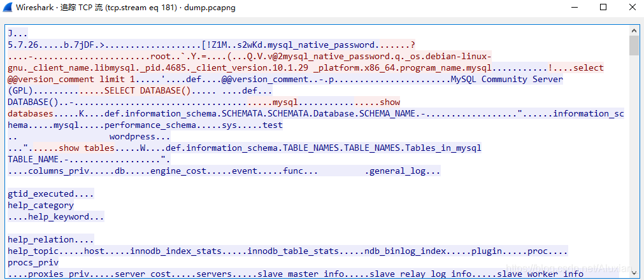Click 'help_relation' table name
This screenshot has width=644, height=280.
pyautogui.click(x=41, y=240)
